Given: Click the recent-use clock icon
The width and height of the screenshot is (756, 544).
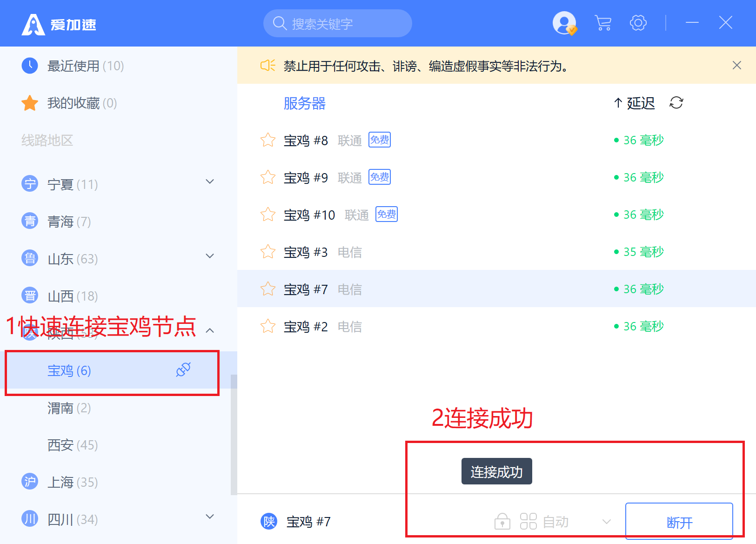Looking at the screenshot, I should (x=30, y=66).
